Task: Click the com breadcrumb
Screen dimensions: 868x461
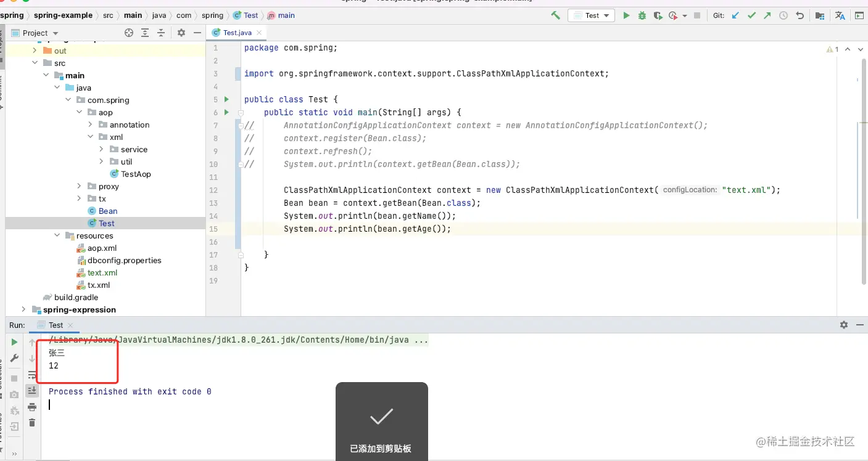Action: pyautogui.click(x=184, y=15)
